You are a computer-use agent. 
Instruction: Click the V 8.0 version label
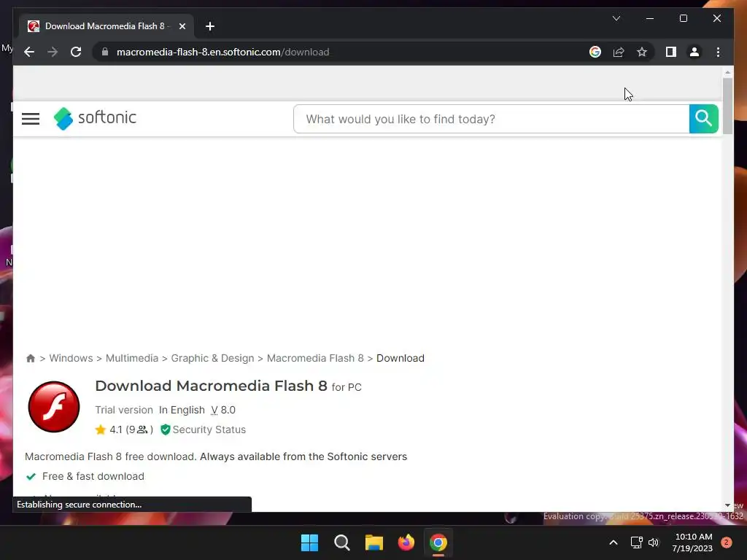pyautogui.click(x=223, y=410)
